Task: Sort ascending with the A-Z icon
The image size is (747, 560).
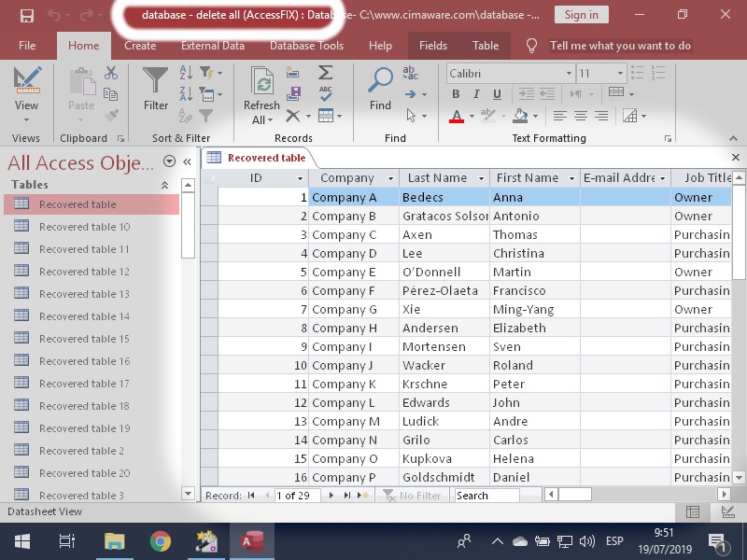Action: [x=185, y=73]
